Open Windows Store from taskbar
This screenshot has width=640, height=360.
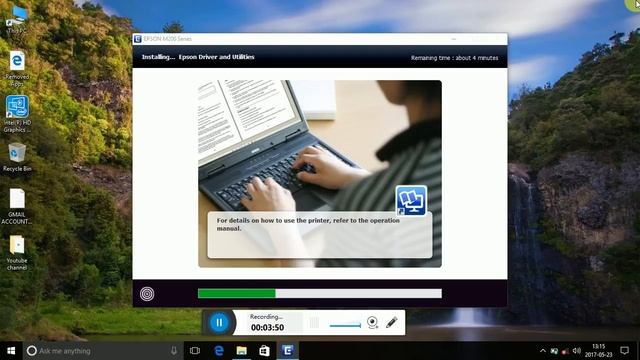264,351
